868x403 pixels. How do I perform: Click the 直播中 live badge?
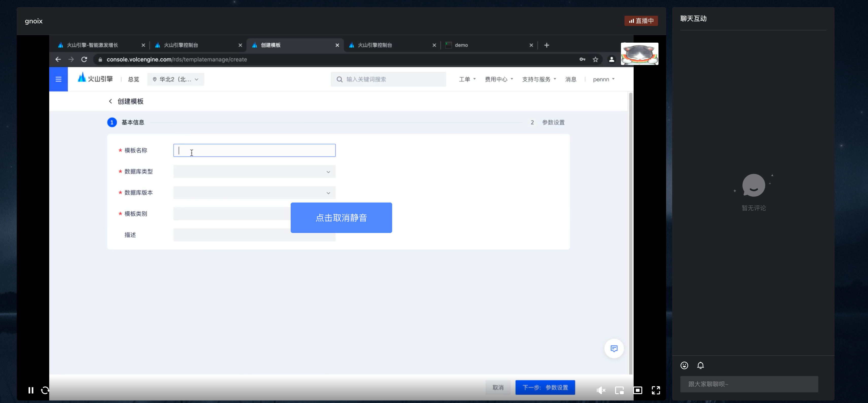pos(641,21)
